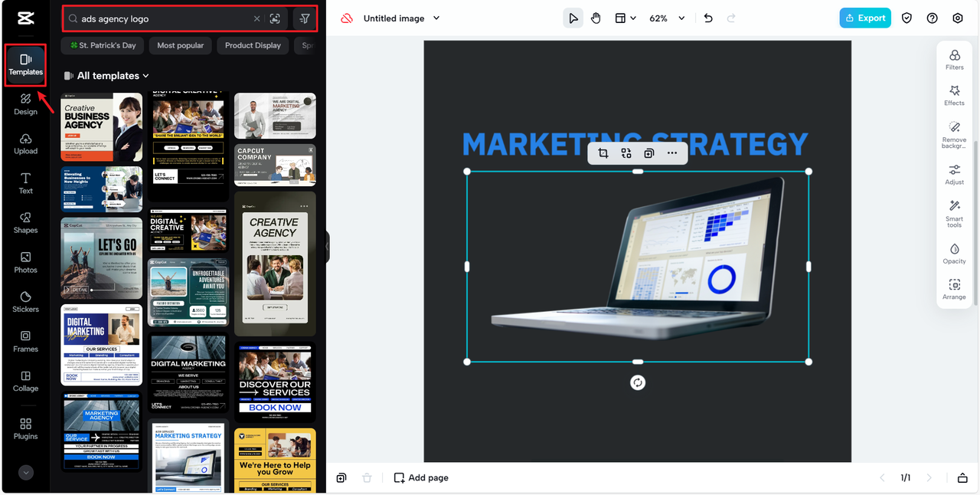Select the Text tool in the sidebar

(25, 183)
